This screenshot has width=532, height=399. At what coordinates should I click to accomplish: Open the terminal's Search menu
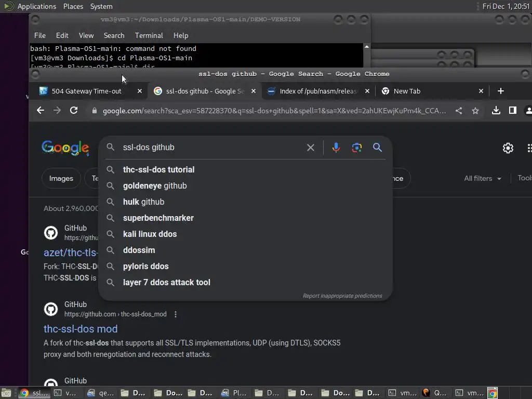point(114,35)
